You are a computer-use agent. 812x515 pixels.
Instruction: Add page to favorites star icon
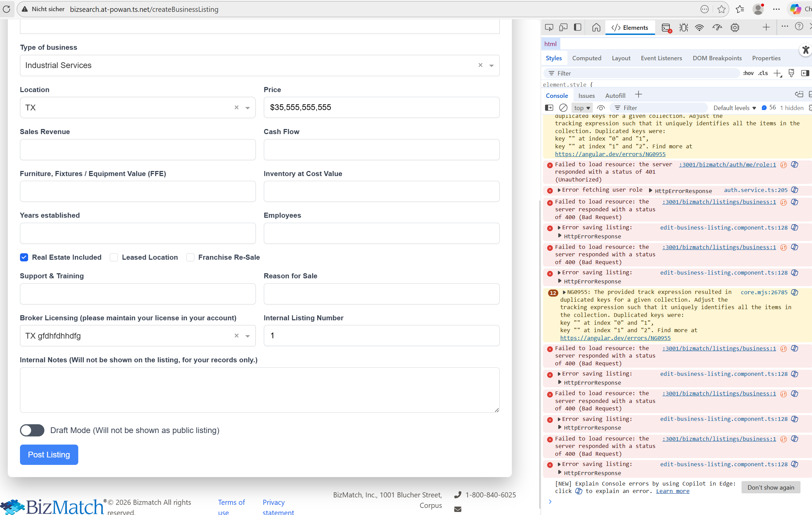[x=721, y=9]
